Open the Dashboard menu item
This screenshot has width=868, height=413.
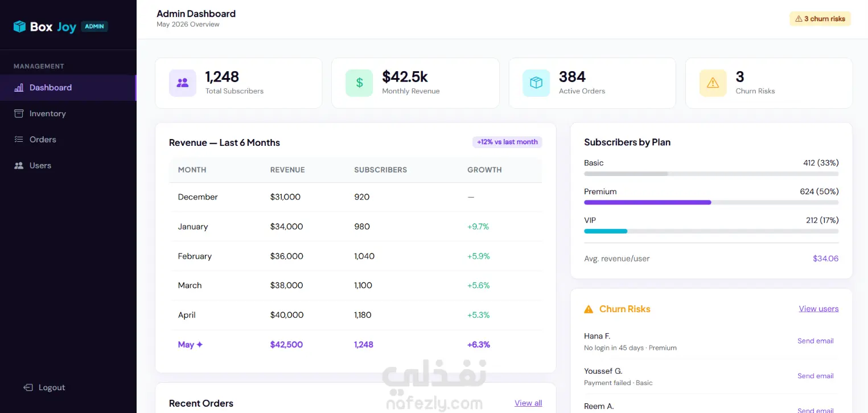tap(68, 88)
